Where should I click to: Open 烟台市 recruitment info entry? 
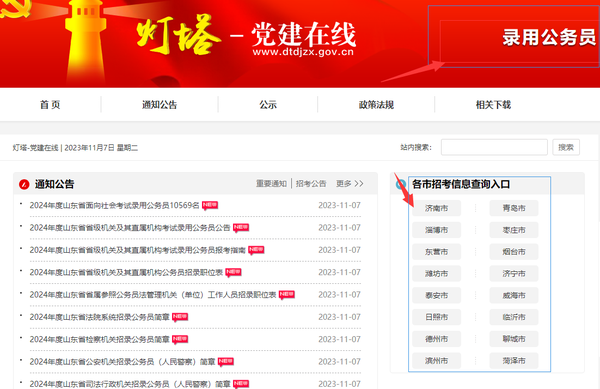[514, 252]
